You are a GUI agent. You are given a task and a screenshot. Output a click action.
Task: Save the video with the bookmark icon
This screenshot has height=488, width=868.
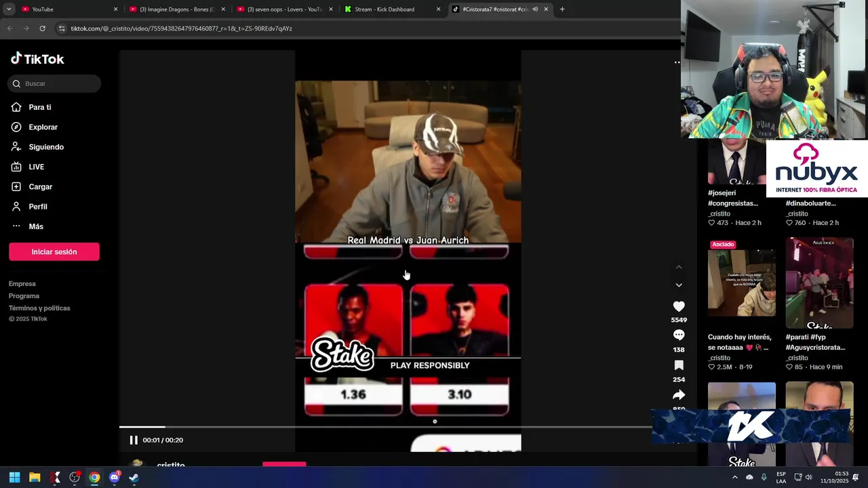(x=679, y=365)
